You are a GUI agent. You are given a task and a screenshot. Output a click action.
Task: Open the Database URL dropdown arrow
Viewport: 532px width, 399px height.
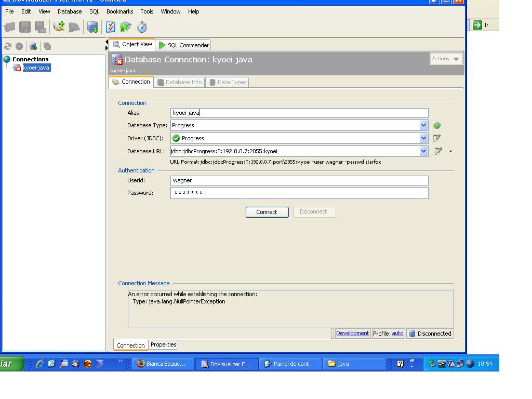pos(423,151)
